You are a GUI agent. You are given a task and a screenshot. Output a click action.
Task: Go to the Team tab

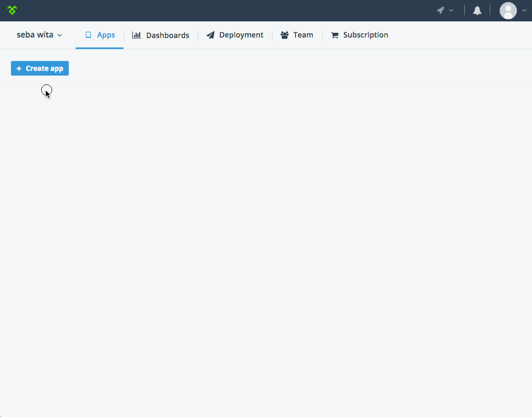pos(303,35)
